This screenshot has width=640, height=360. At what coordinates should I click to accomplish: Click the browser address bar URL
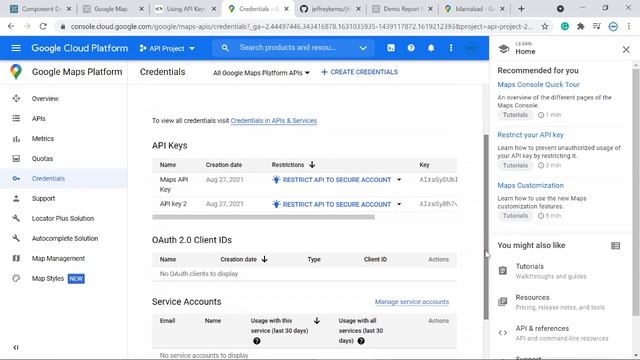pos(301,26)
